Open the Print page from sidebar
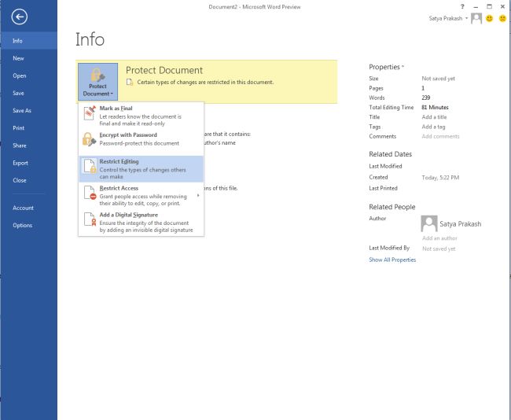 click(x=28, y=128)
